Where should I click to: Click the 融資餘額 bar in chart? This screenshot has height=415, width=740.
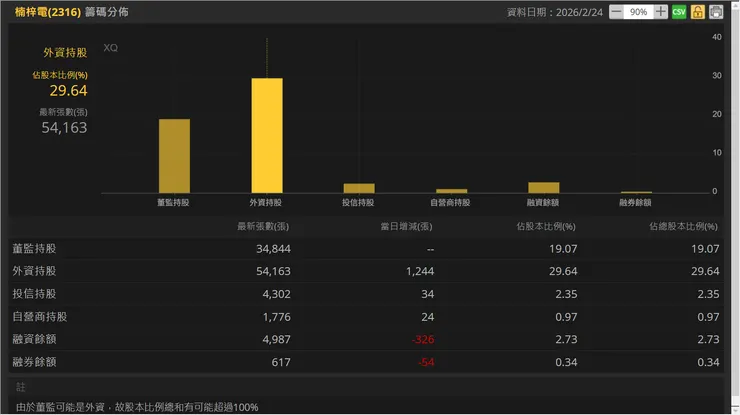tap(543, 187)
